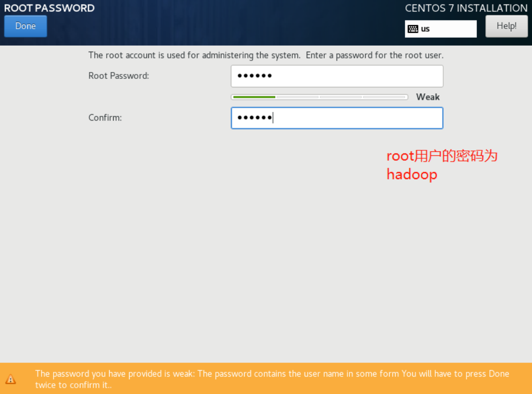This screenshot has height=394, width=532.
Task: Click the keyboard layout icon
Action: pyautogui.click(x=412, y=29)
